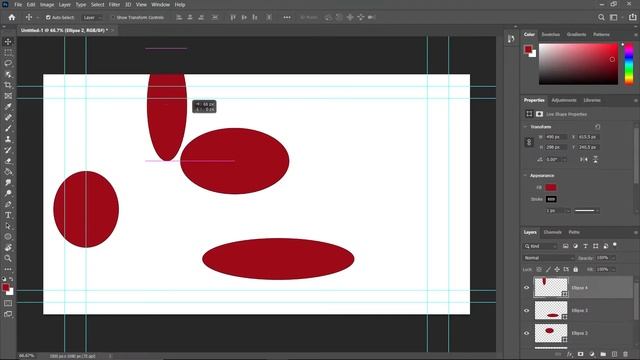Open the search icon at top right
Viewport: 640px width, 360px height.
pyautogui.click(x=601, y=17)
